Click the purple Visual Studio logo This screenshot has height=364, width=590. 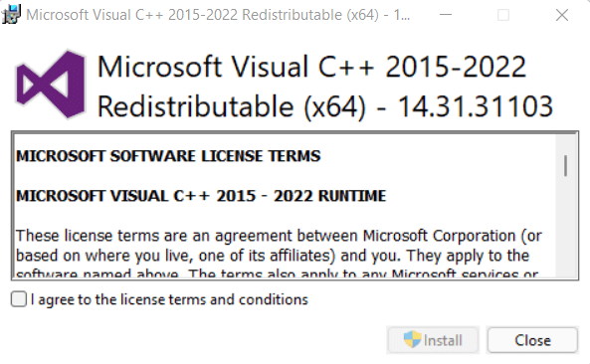pos(51,85)
